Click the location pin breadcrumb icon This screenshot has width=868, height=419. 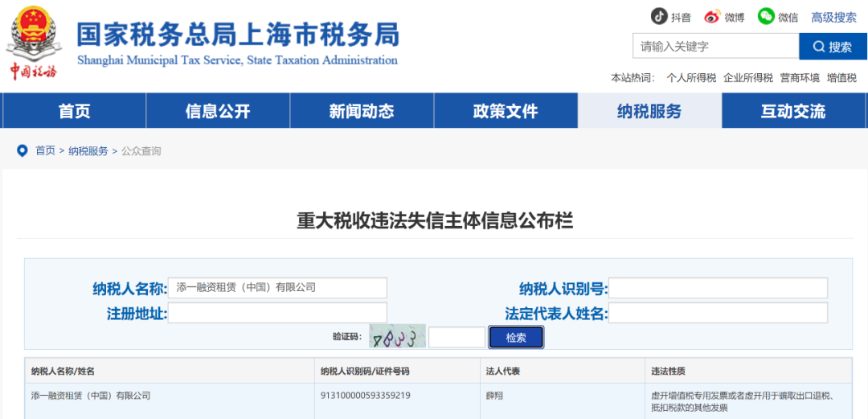point(23,151)
